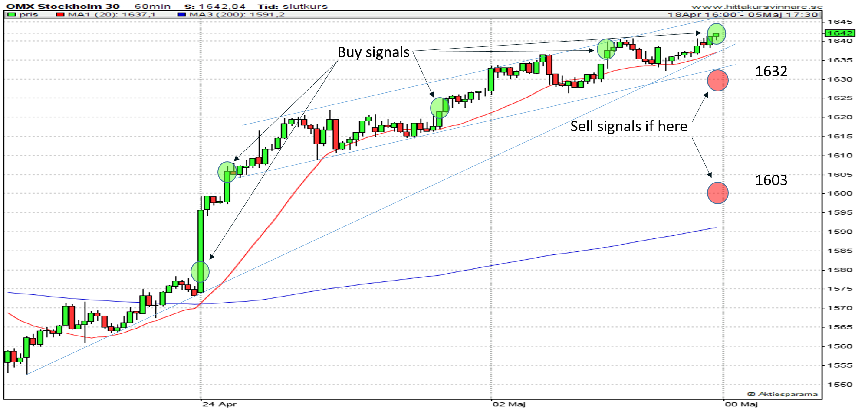The width and height of the screenshot is (868, 411).
Task: Select the 02 Maj date marker
Action: pyautogui.click(x=509, y=404)
